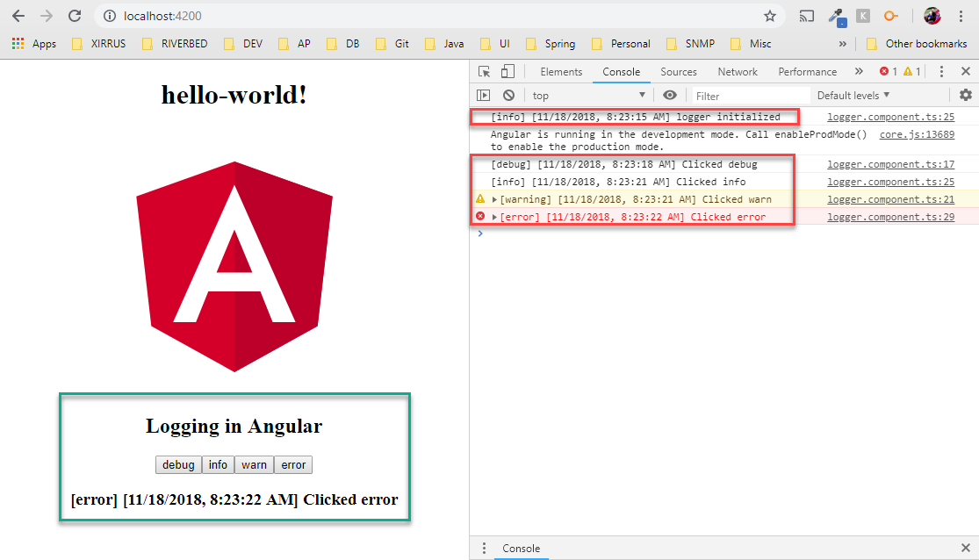Toggle the device toolbar icon
Screen dimensions: 979x560
coord(507,72)
